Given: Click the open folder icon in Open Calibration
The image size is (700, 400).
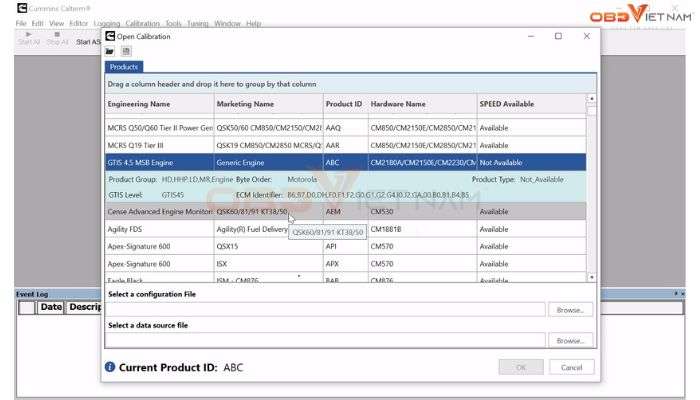Looking at the screenshot, I should click(x=109, y=51).
